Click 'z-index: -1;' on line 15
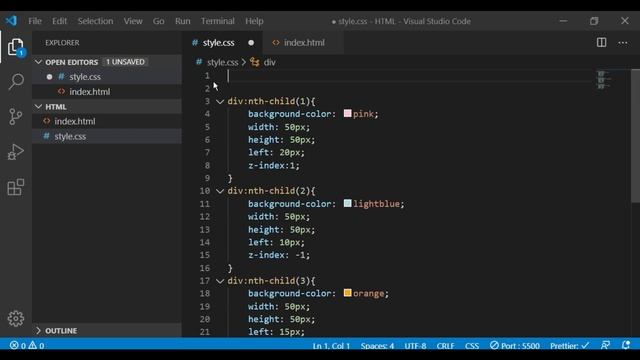The height and width of the screenshot is (360, 640). (279, 255)
